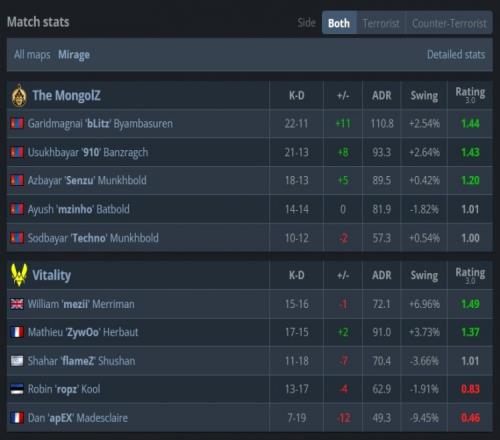
Task: Click the Israeli flag beside flameZ
Action: click(x=17, y=361)
